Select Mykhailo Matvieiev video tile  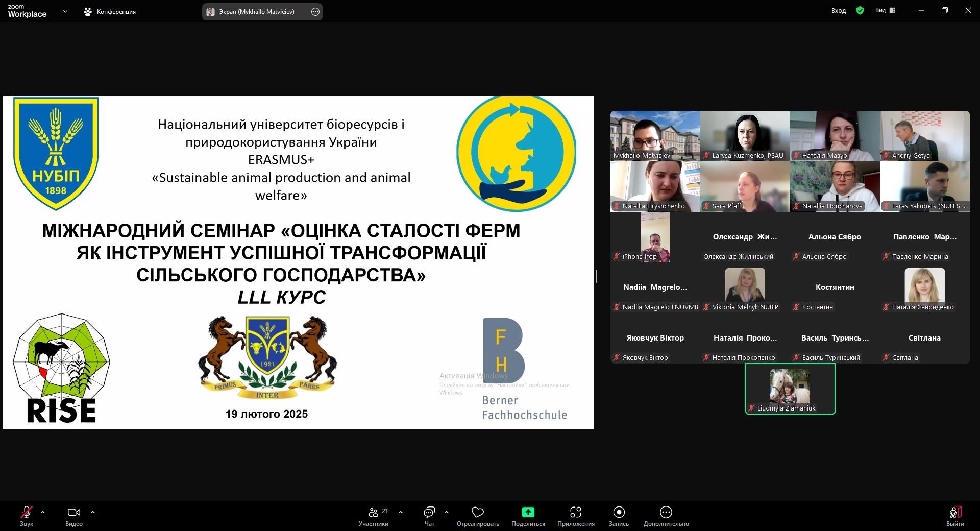pos(655,136)
